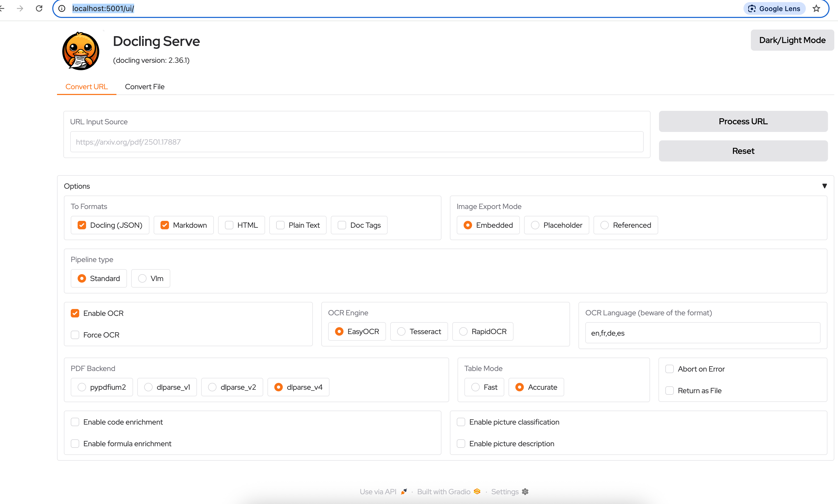Disable the Enable OCR checkbox

(75, 313)
